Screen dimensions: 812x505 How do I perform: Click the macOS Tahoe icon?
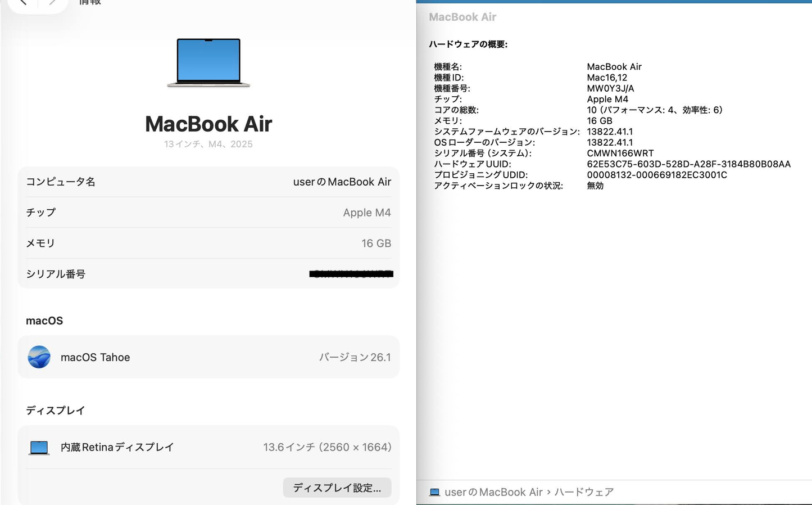coord(39,357)
